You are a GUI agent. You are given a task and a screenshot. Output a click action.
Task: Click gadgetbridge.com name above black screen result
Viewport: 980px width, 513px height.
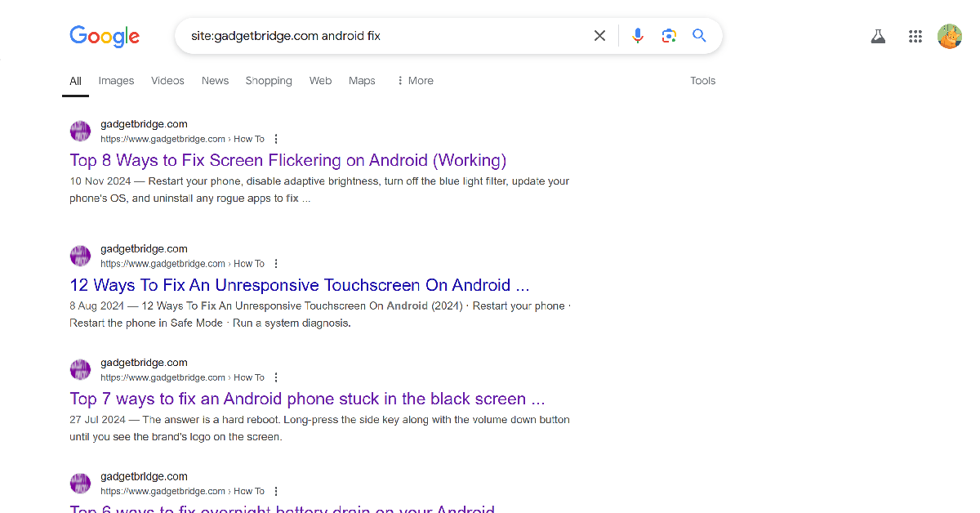click(x=144, y=363)
